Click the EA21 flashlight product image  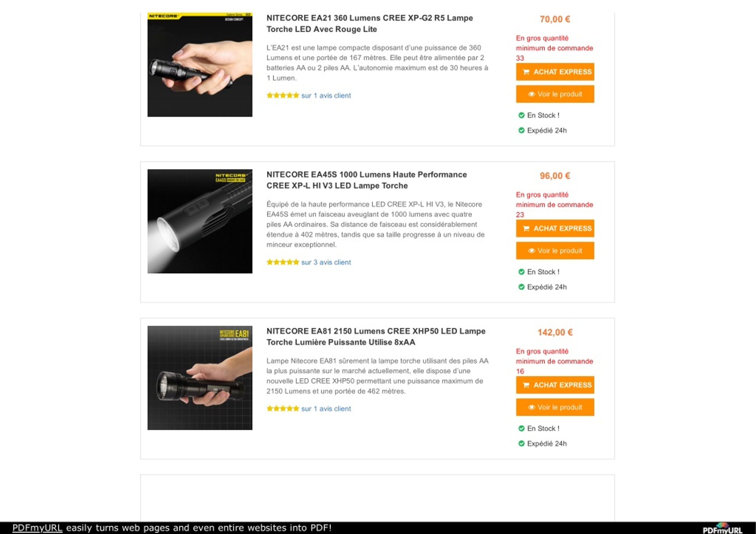(200, 65)
